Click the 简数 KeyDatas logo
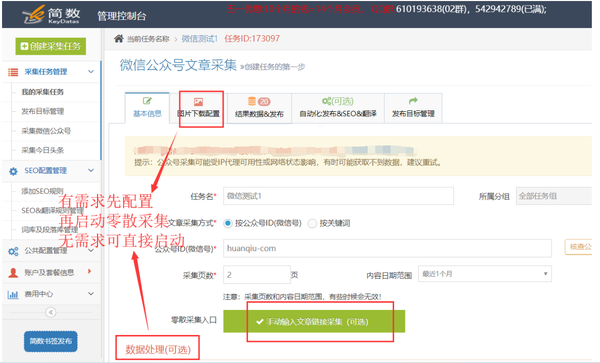 tap(51, 15)
